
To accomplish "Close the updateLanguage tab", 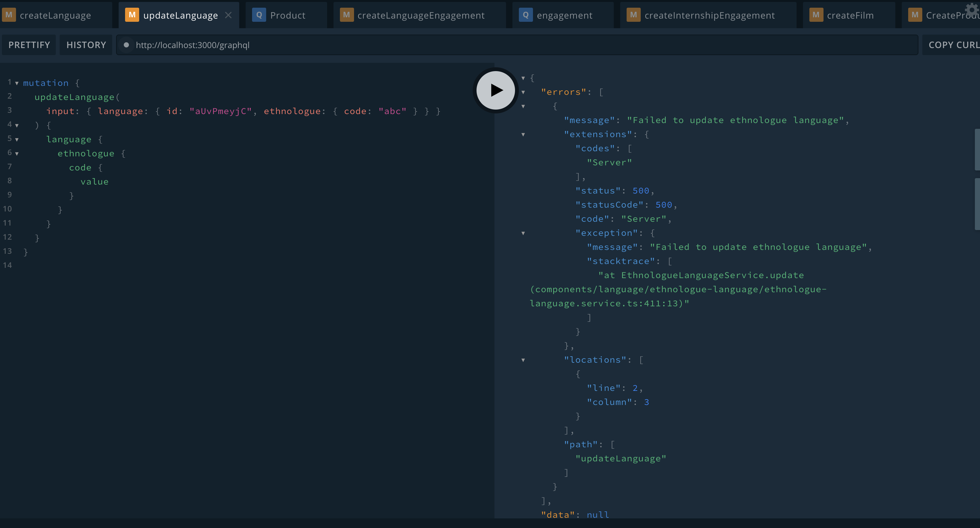I will click(228, 15).
